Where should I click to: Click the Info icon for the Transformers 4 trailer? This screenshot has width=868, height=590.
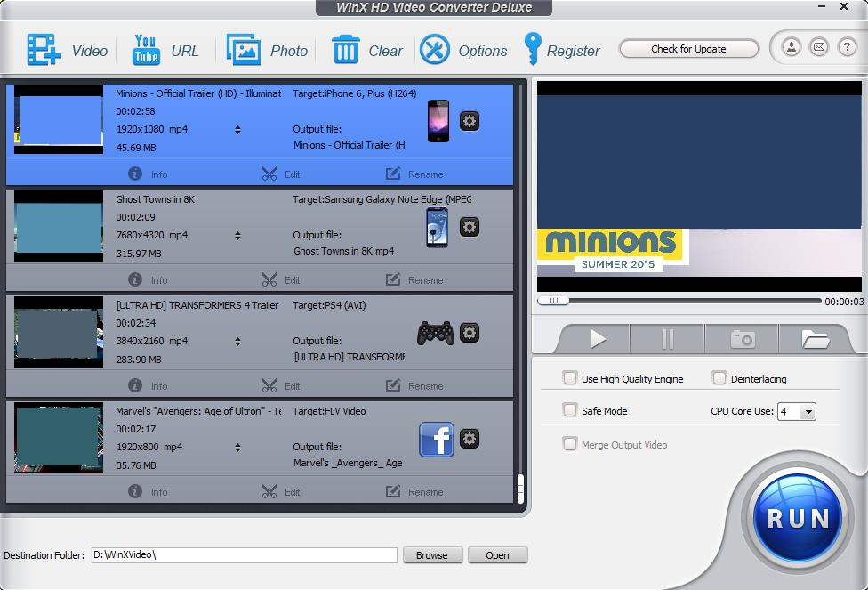pyautogui.click(x=135, y=385)
